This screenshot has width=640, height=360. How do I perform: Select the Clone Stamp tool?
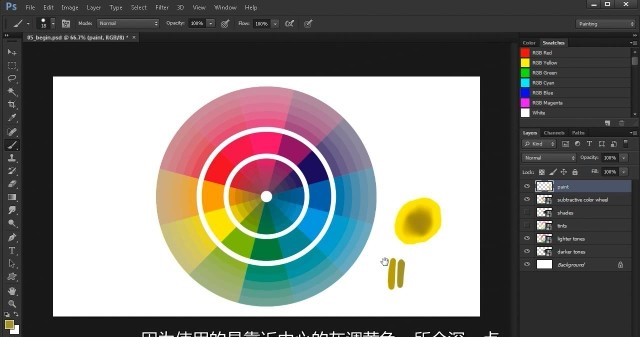[x=12, y=158]
